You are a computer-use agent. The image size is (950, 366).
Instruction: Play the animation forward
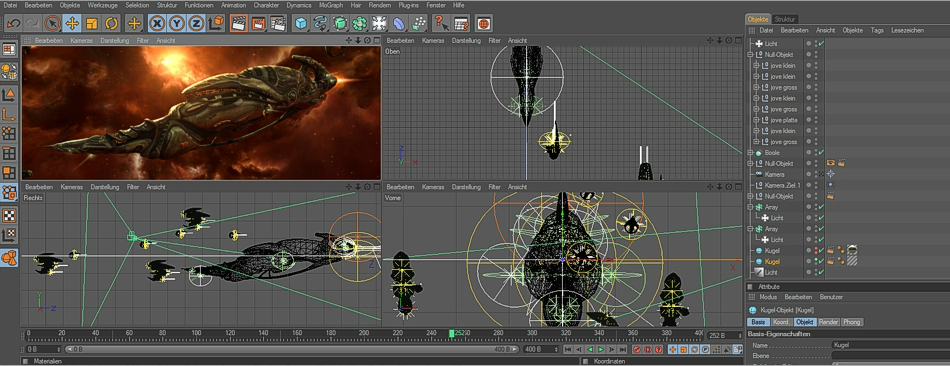pyautogui.click(x=600, y=350)
